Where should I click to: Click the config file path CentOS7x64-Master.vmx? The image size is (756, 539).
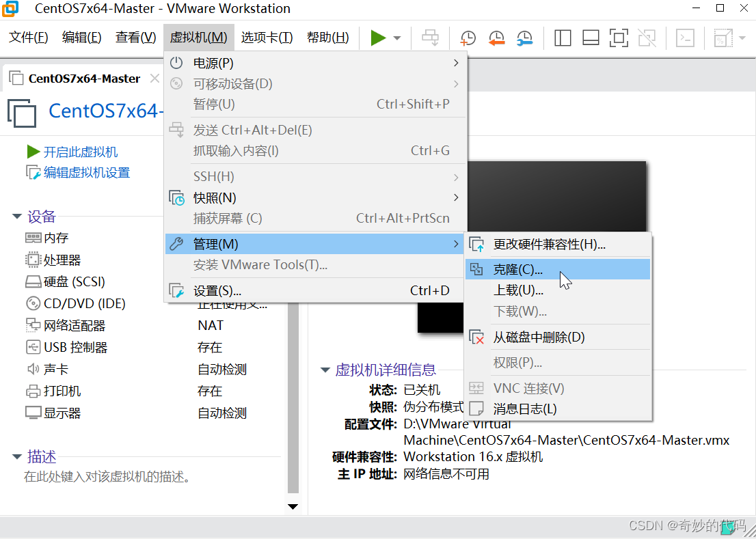click(566, 432)
